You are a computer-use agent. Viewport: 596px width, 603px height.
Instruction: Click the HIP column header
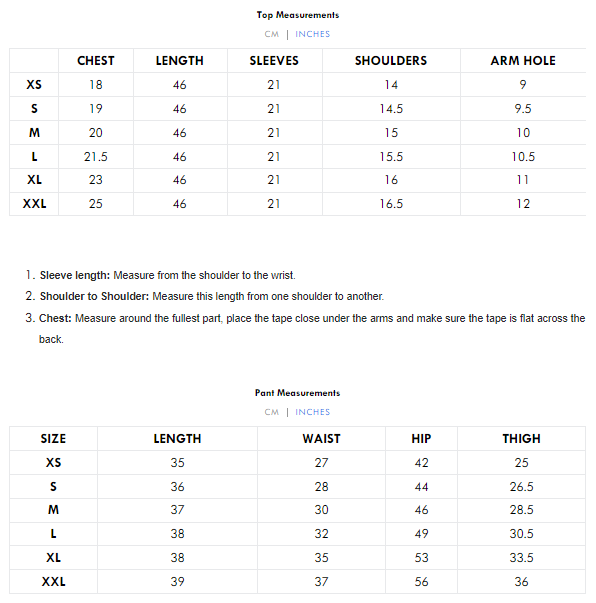(x=421, y=439)
